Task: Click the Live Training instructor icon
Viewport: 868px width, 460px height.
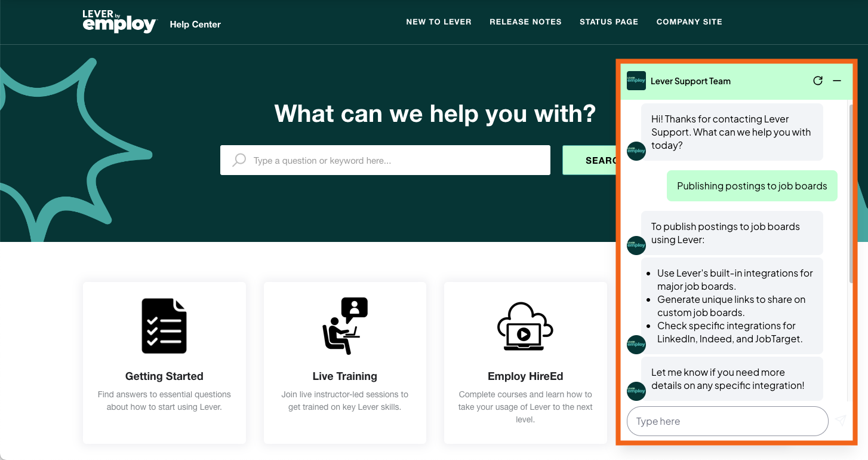Action: pos(345,326)
